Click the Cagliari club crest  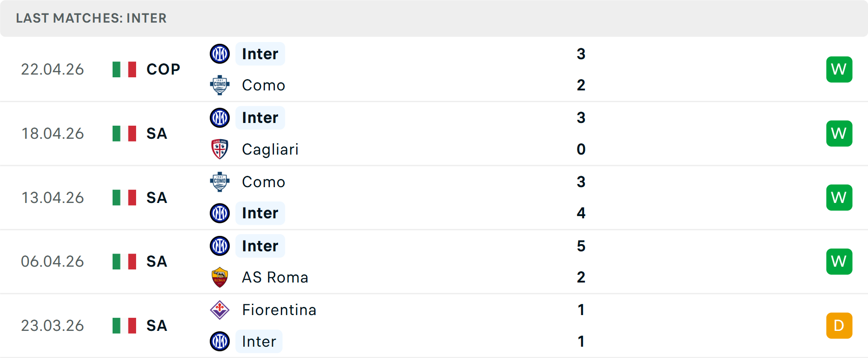click(220, 149)
